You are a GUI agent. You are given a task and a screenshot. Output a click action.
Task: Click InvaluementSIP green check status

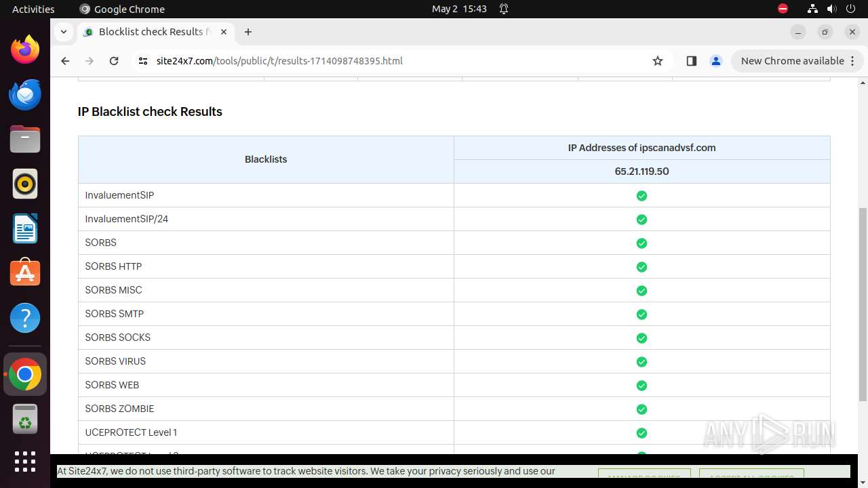642,196
